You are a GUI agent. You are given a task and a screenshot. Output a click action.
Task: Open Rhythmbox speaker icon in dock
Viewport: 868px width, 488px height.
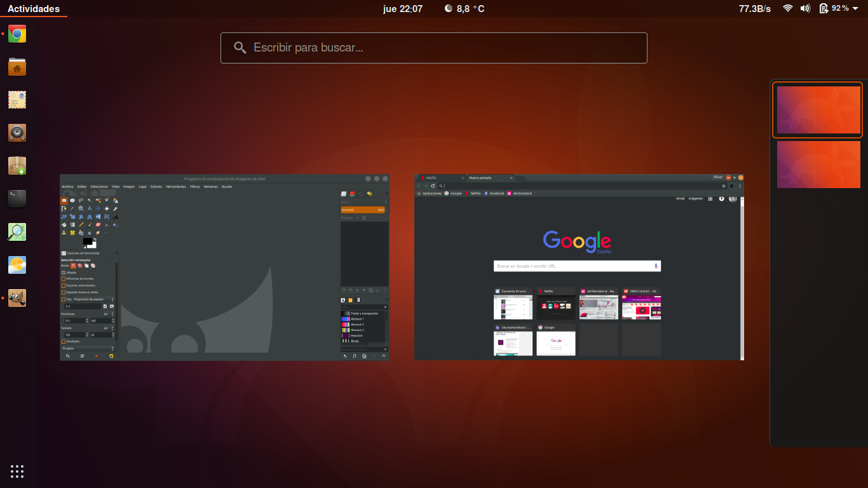pos(17,133)
